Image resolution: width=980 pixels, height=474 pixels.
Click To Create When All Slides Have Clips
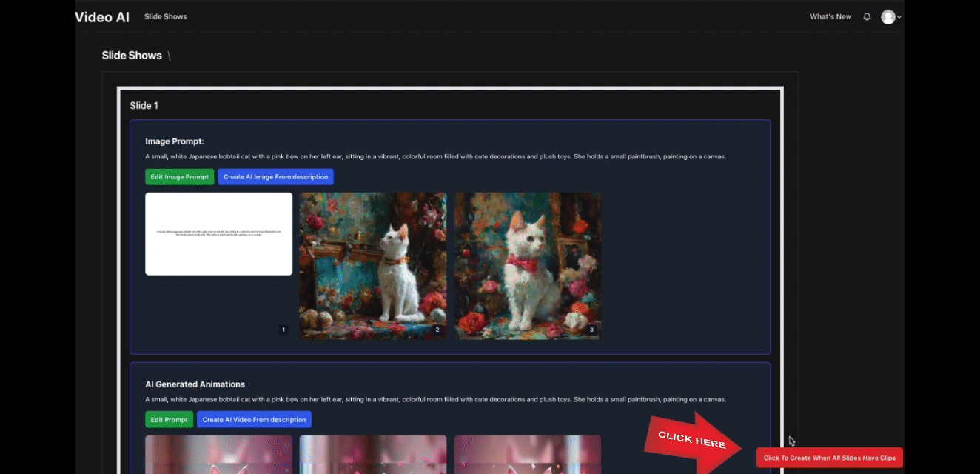(x=830, y=458)
